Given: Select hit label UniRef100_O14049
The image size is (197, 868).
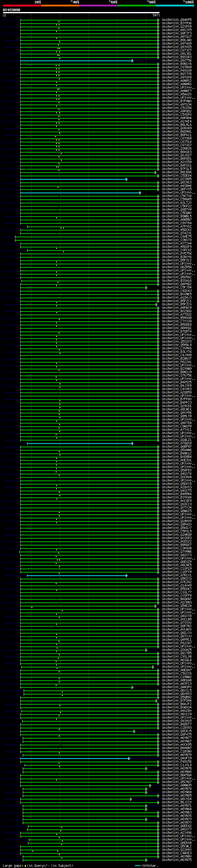Looking at the screenshot, I should pos(177,586).
